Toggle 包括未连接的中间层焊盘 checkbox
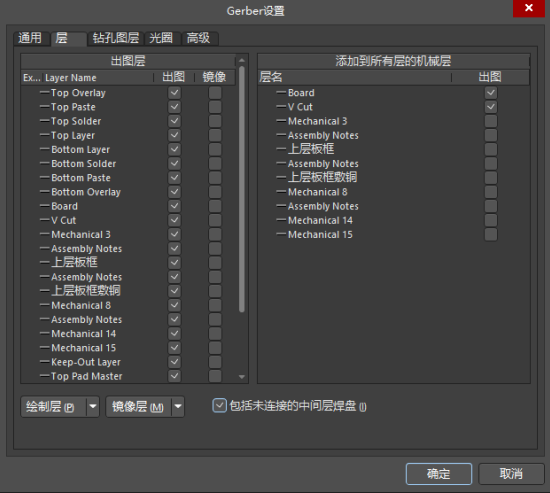550x493 pixels. pyautogui.click(x=220, y=406)
